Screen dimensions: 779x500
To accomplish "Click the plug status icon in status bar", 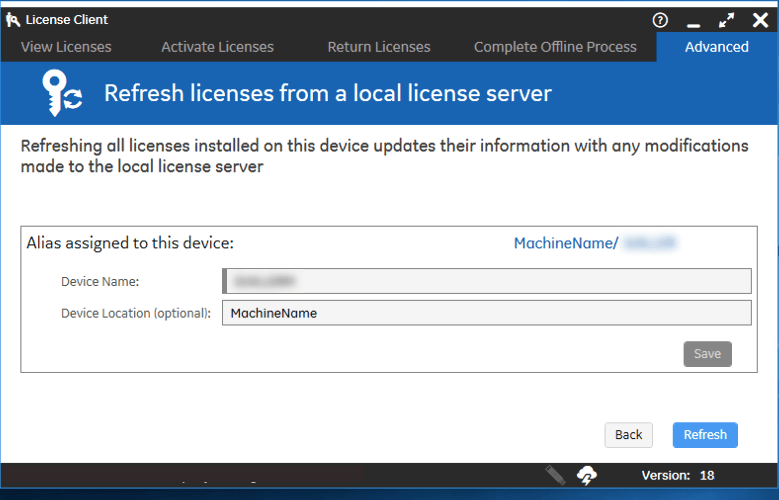I will 555,475.
